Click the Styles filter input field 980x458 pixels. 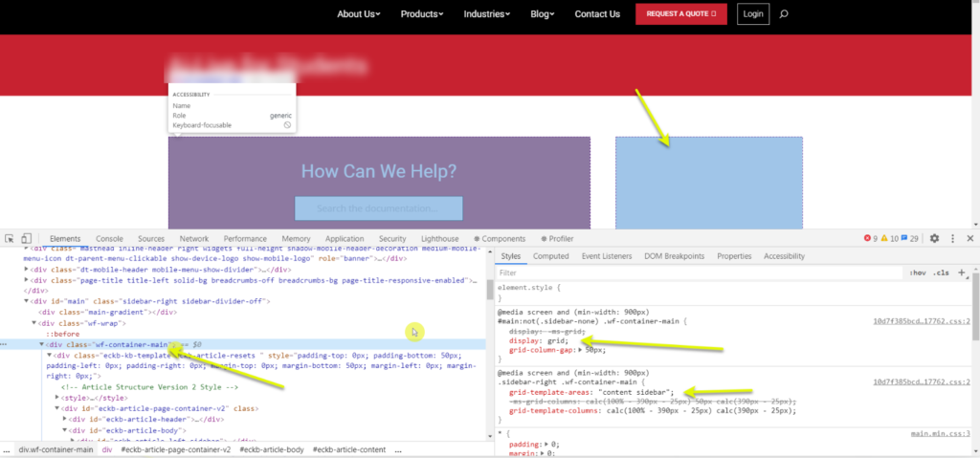tap(699, 273)
